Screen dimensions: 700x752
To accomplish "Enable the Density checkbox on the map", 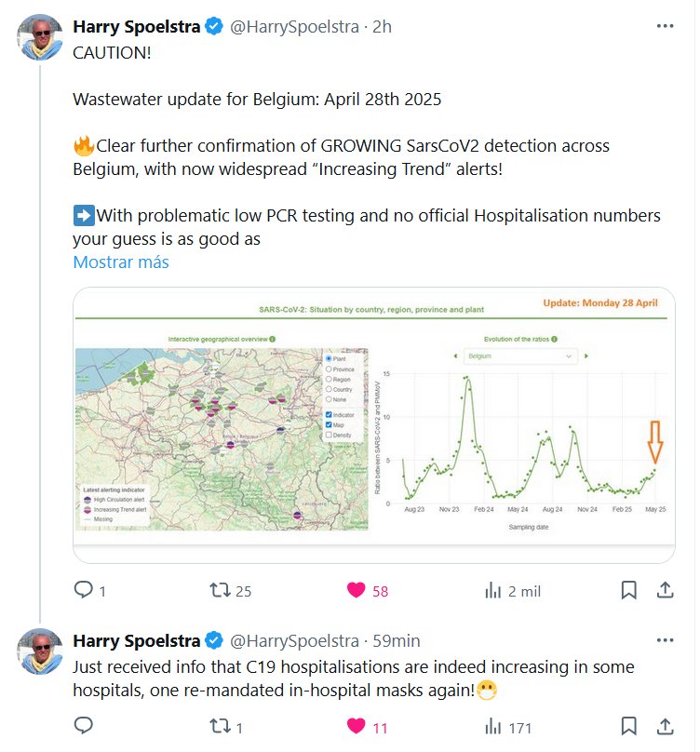I will pyautogui.click(x=329, y=436).
